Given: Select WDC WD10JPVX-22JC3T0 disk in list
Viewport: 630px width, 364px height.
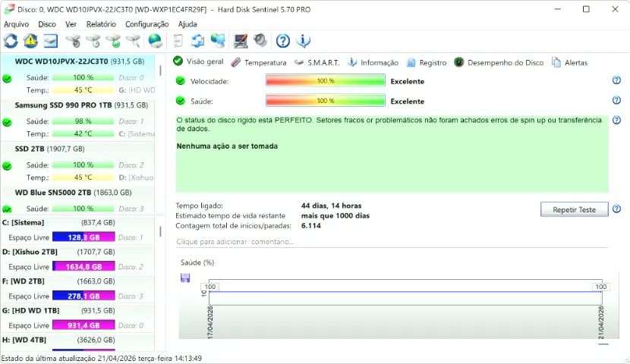Looking at the screenshot, I should coord(78,76).
